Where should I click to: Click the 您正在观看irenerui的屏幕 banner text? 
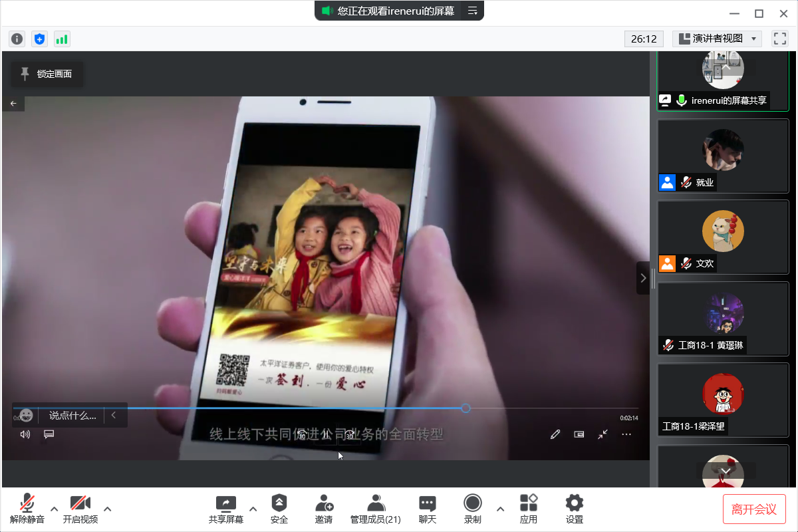(396, 11)
